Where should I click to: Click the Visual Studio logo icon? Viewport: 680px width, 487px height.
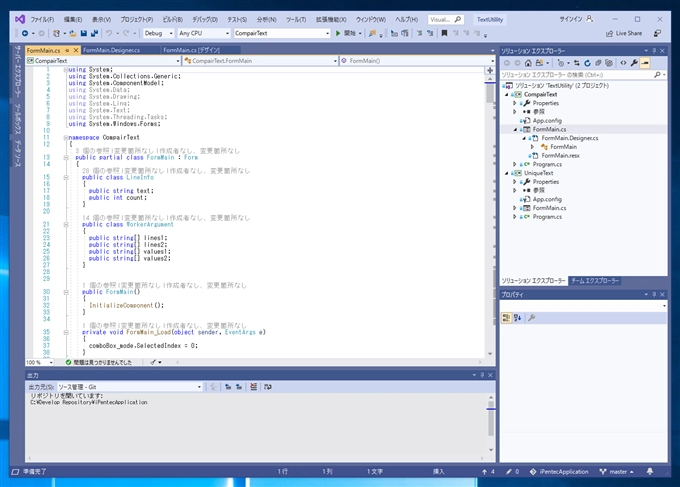coord(20,19)
